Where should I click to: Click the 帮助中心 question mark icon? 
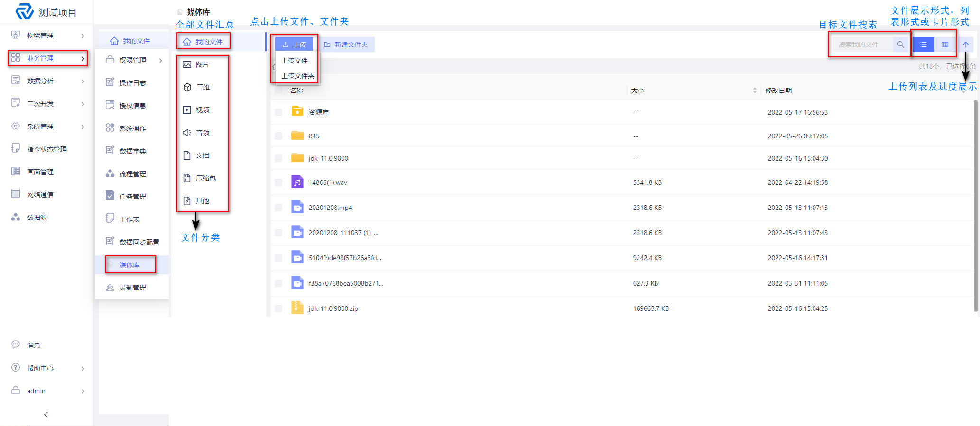click(16, 368)
